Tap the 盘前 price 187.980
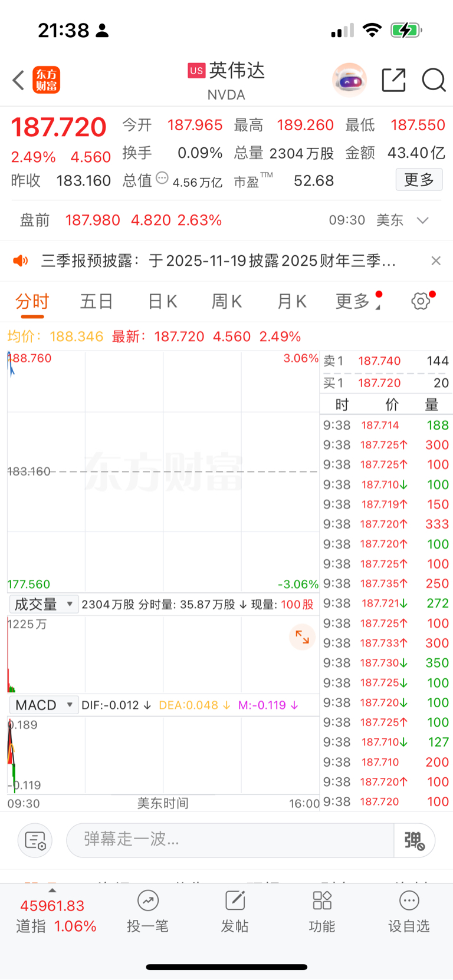This screenshot has height=980, width=453. [93, 220]
